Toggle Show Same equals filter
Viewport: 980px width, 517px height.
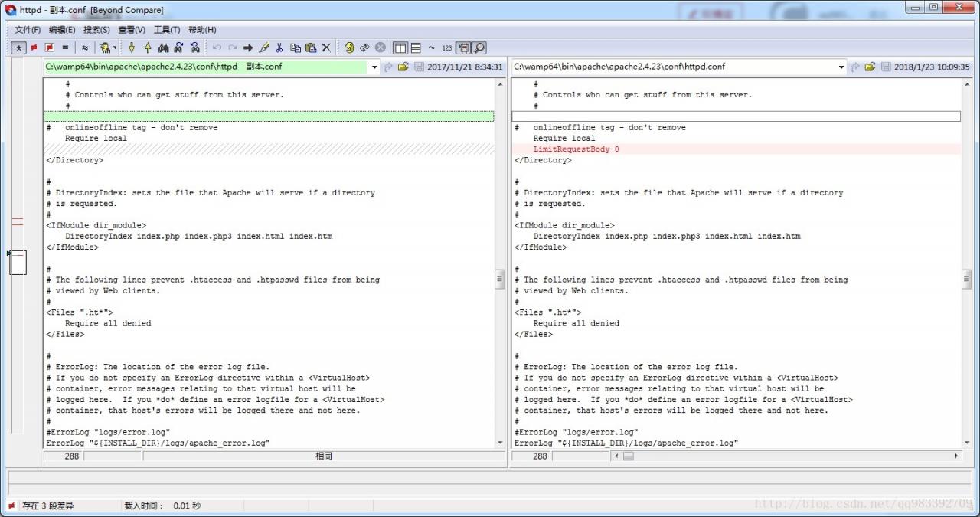coord(65,47)
